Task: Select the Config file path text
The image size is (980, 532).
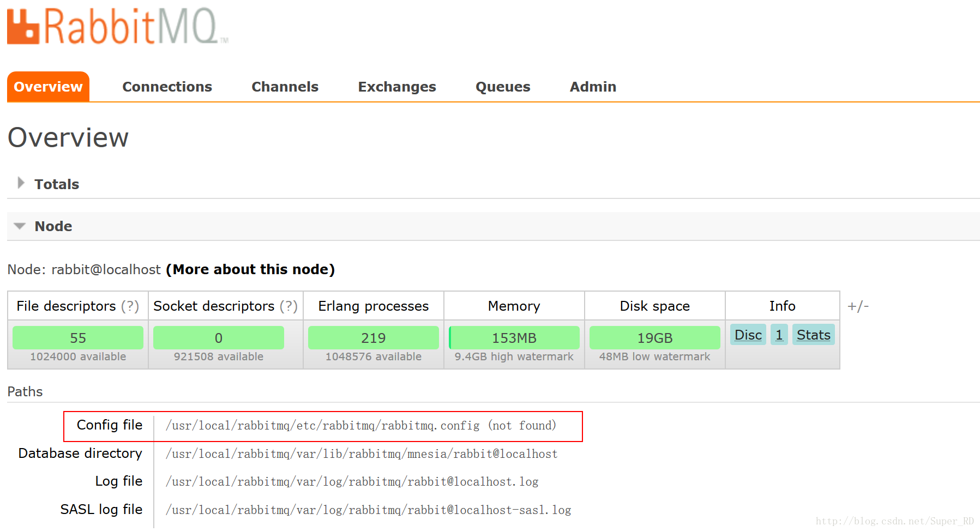Action: coord(361,426)
